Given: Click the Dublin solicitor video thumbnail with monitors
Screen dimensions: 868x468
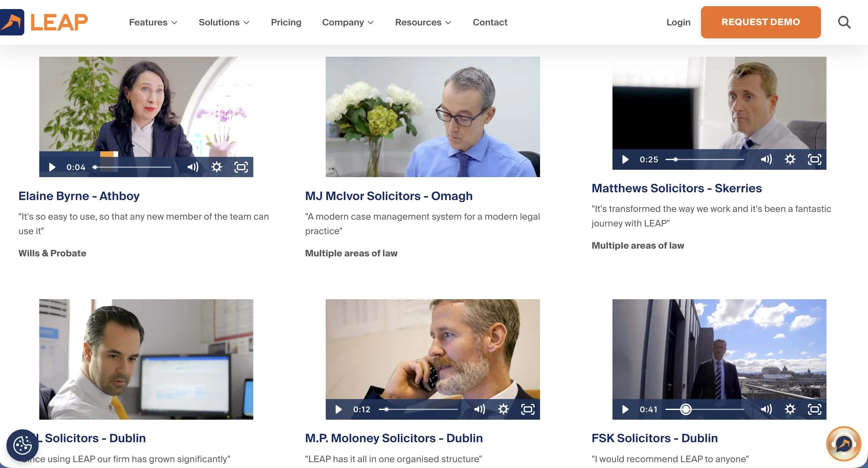Looking at the screenshot, I should coord(146,359).
